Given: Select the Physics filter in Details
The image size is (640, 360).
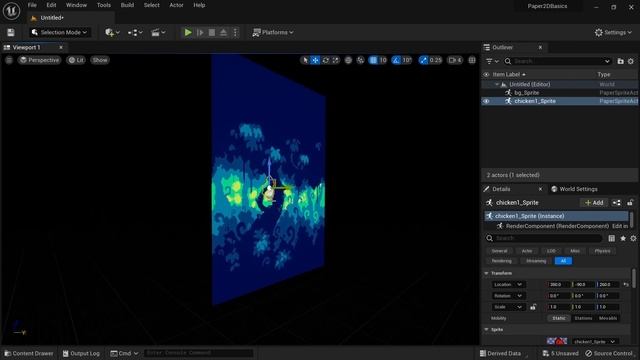Looking at the screenshot, I should coord(602,251).
